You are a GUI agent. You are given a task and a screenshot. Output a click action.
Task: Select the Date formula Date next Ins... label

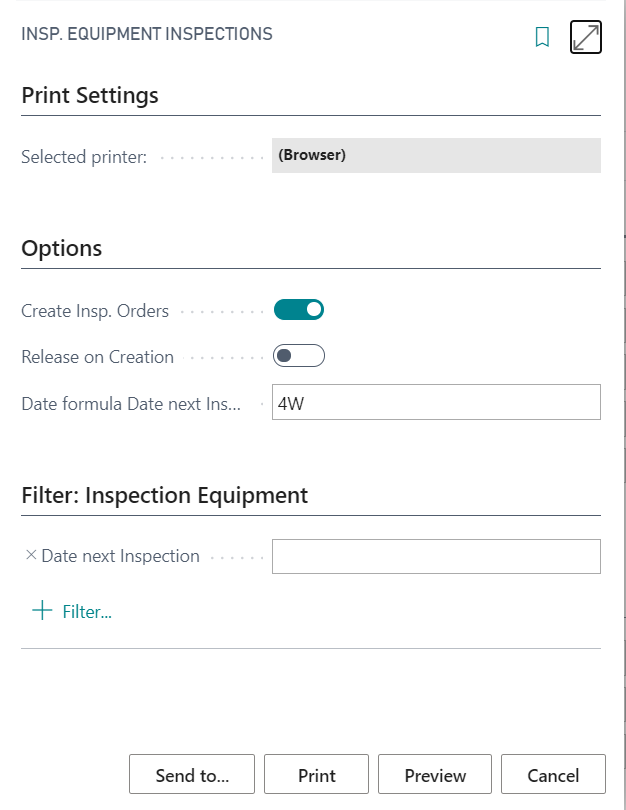(x=131, y=403)
